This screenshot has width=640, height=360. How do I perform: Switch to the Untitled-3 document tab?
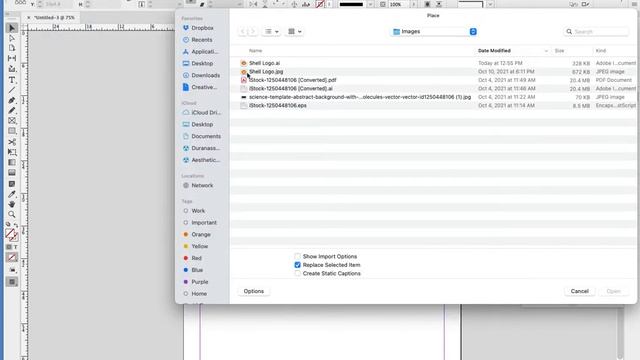pyautogui.click(x=54, y=18)
